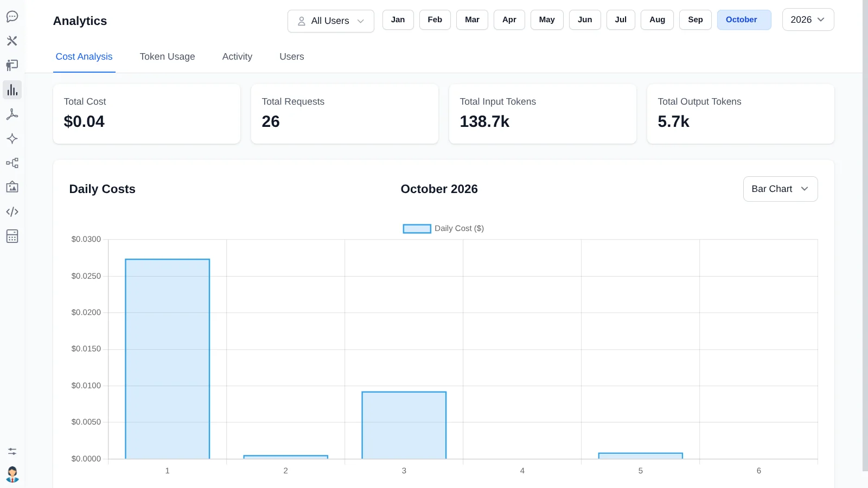Open the All Users filter dropdown

tap(331, 21)
